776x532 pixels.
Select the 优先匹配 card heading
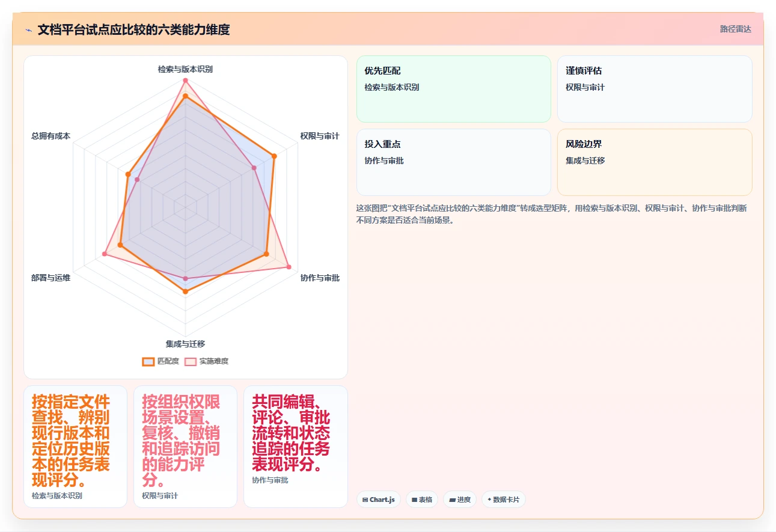[382, 71]
